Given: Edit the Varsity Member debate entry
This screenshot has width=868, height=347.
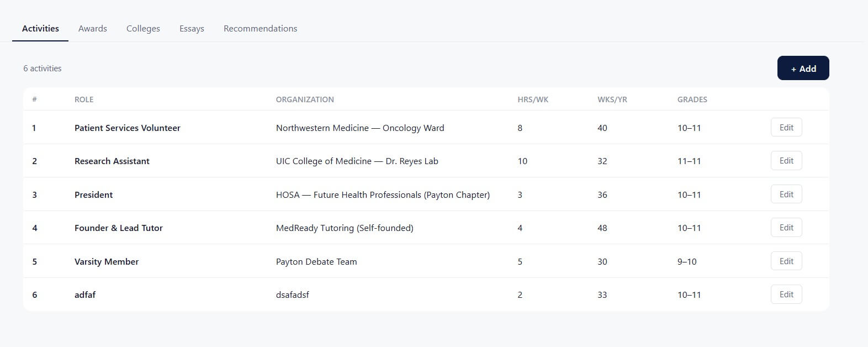Looking at the screenshot, I should point(786,261).
